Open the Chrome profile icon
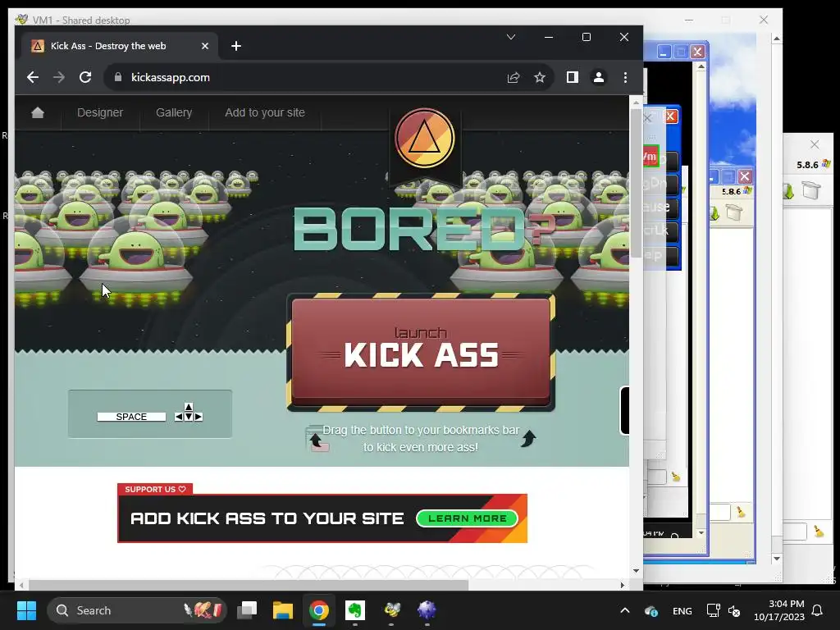This screenshot has width=840, height=630. pos(598,78)
